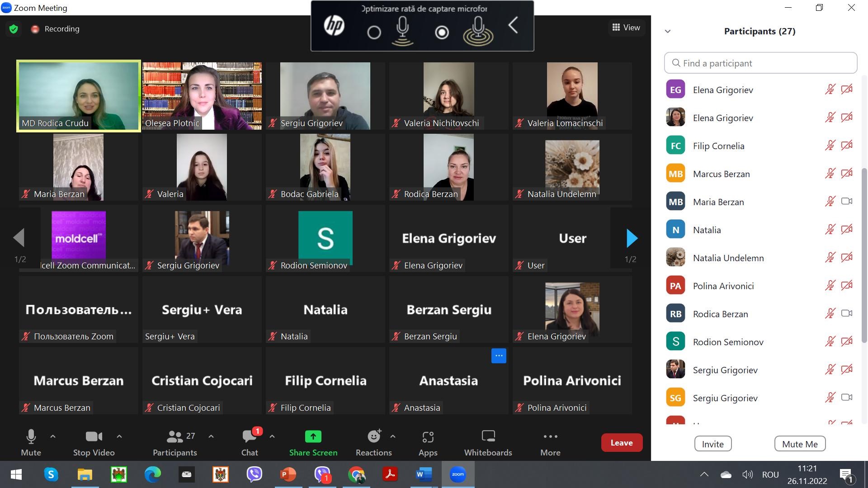This screenshot has width=868, height=488.
Task: Click next page navigation arrow right
Action: 631,238
